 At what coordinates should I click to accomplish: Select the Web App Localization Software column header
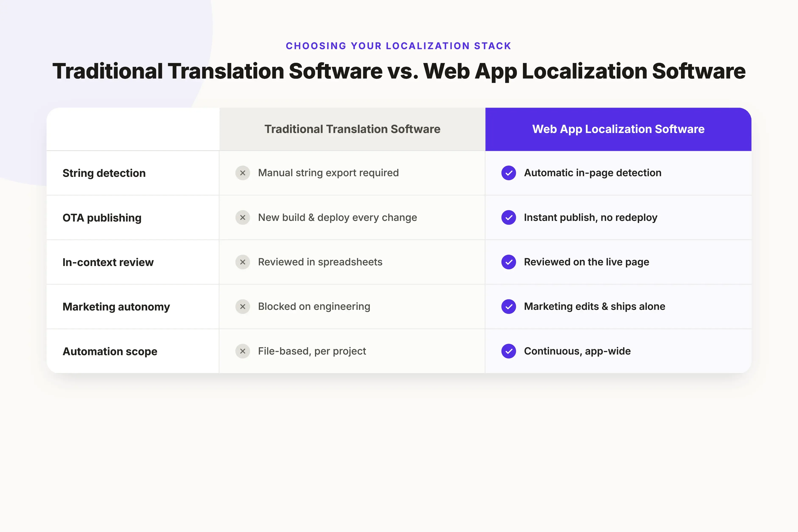tap(618, 129)
